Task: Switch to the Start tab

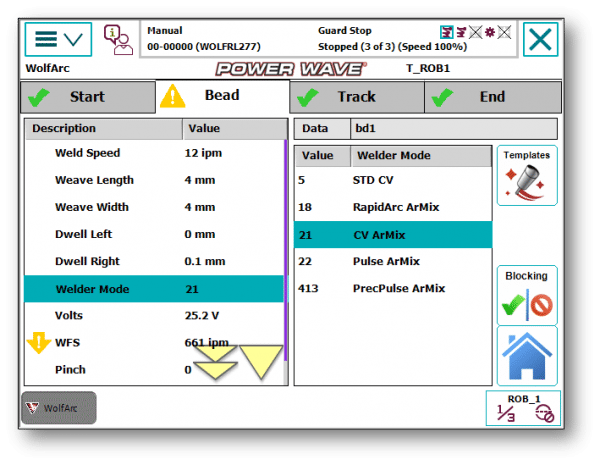Action: coord(87,97)
